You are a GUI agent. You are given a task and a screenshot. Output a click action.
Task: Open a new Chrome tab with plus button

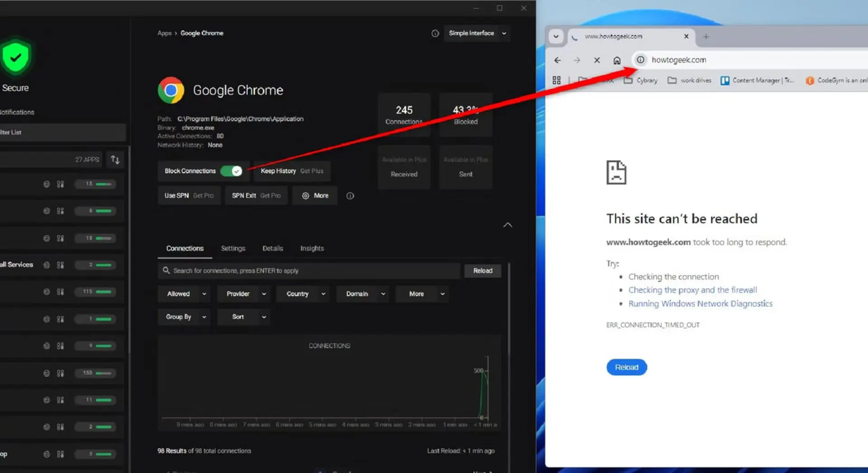(x=706, y=37)
